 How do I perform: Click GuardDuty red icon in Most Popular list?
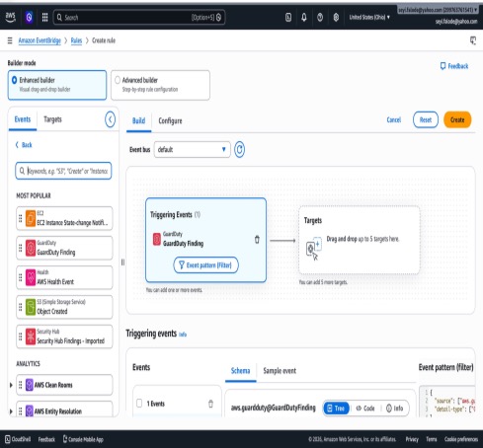point(31,248)
